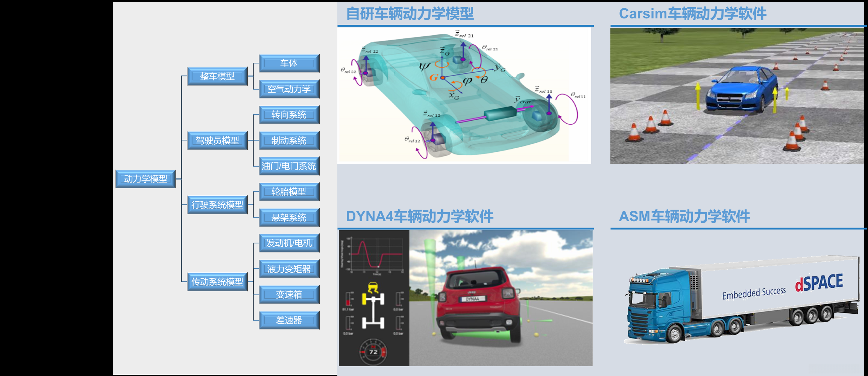
Task: Select the 变速箱 box
Action: pos(289,294)
